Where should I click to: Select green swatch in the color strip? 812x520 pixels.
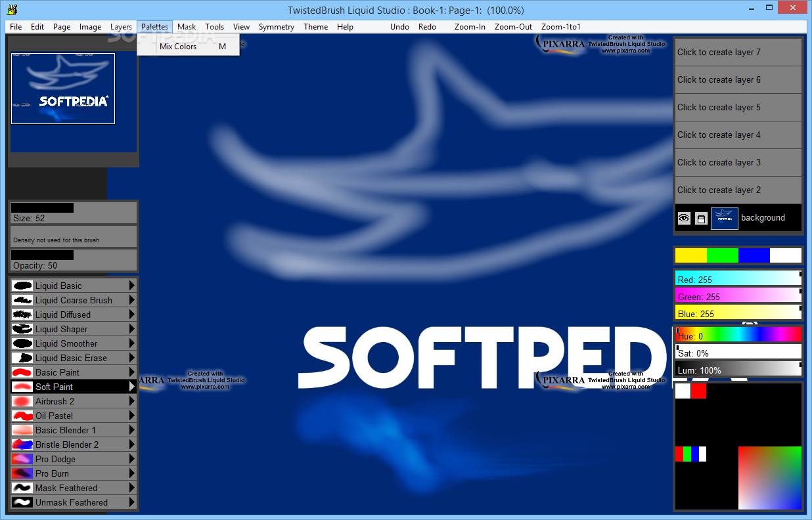(723, 255)
